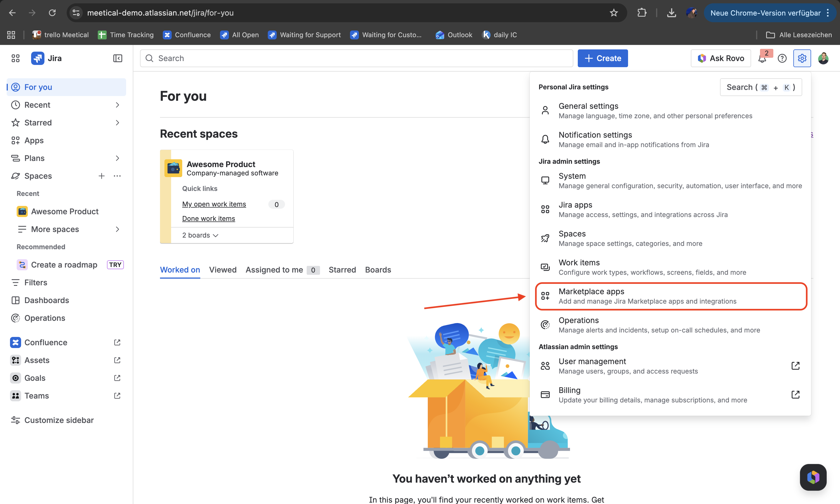Open Marketplace apps menu item
Viewport: 840px width, 504px height.
[x=671, y=296]
